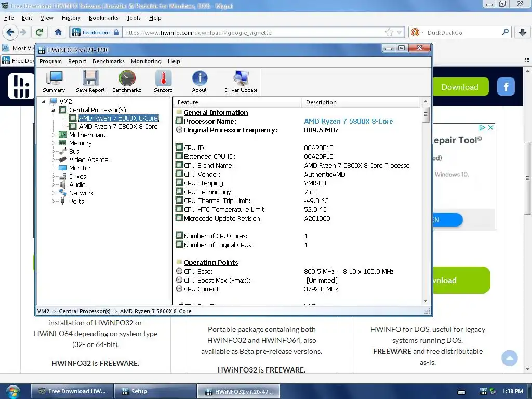Select the Bus node icon
The height and width of the screenshot is (399, 532).
click(x=62, y=151)
